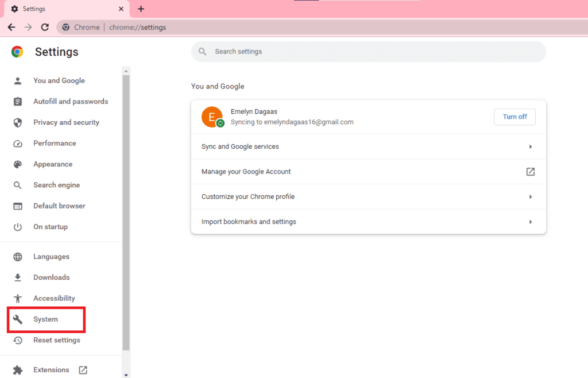Click the Chrome site info icon in address bar

point(66,27)
